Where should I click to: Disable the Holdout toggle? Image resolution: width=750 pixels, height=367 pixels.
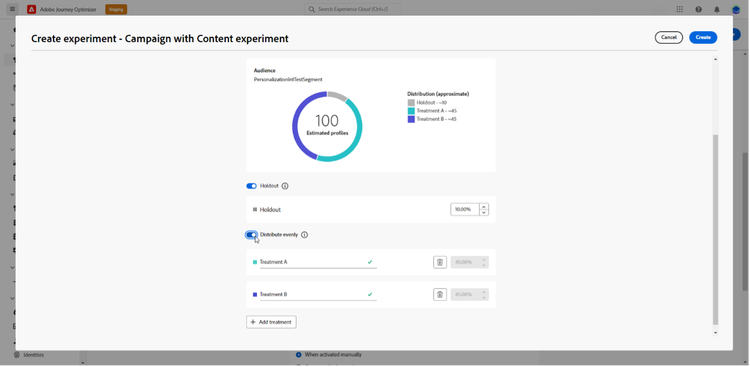pyautogui.click(x=252, y=186)
